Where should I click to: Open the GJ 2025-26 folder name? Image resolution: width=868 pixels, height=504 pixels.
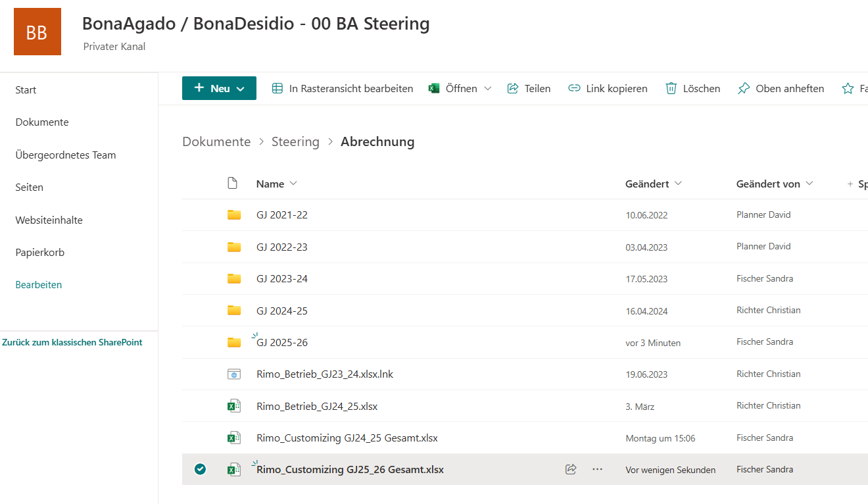coord(282,342)
